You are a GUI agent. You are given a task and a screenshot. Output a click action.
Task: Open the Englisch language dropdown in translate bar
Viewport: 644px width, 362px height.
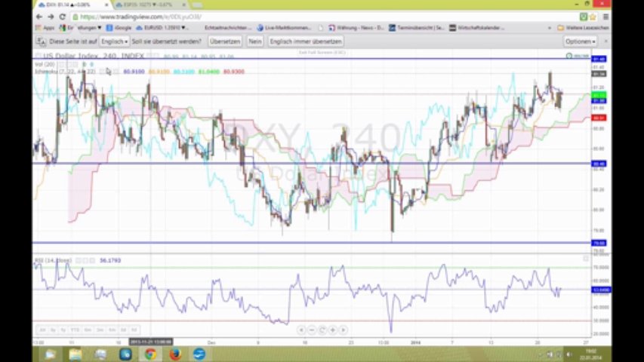pos(115,41)
